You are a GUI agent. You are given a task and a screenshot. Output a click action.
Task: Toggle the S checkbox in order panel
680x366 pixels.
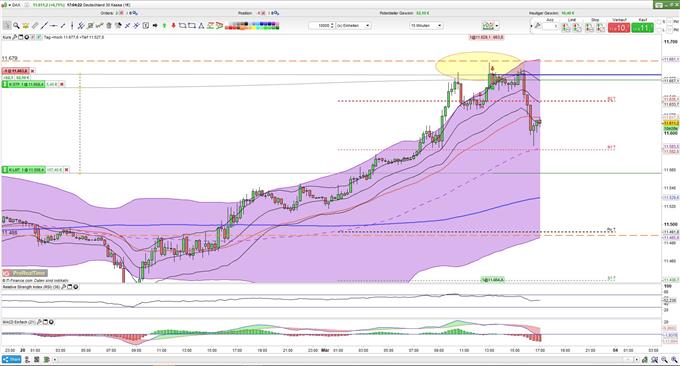point(659,22)
